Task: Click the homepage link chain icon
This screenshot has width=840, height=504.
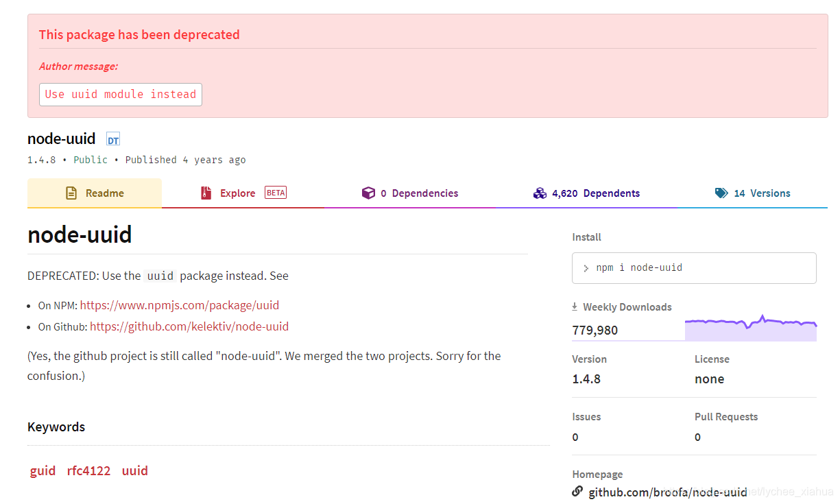Action: point(577,492)
